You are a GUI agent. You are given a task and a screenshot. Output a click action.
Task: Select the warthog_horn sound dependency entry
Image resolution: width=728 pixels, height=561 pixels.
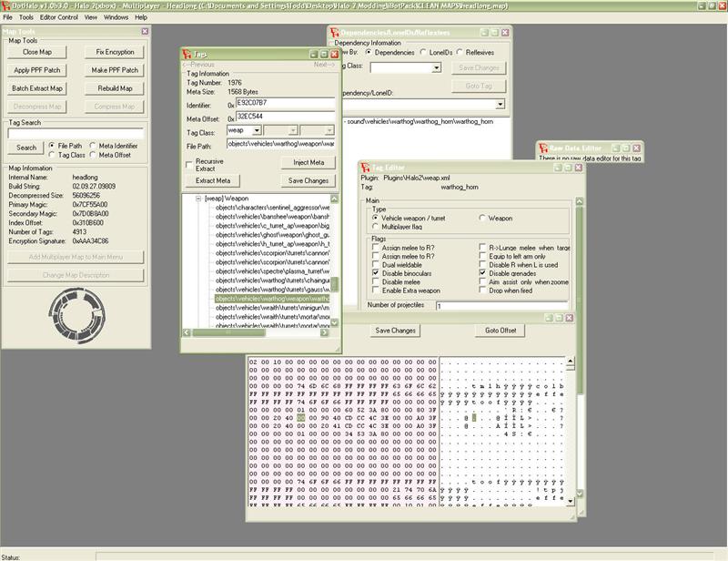[420, 121]
